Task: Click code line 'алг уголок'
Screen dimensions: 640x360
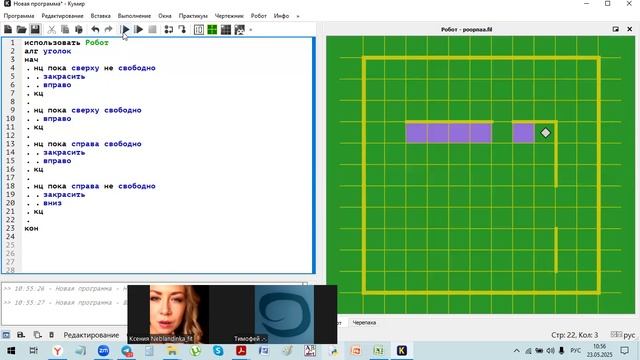Action: pyautogui.click(x=48, y=51)
